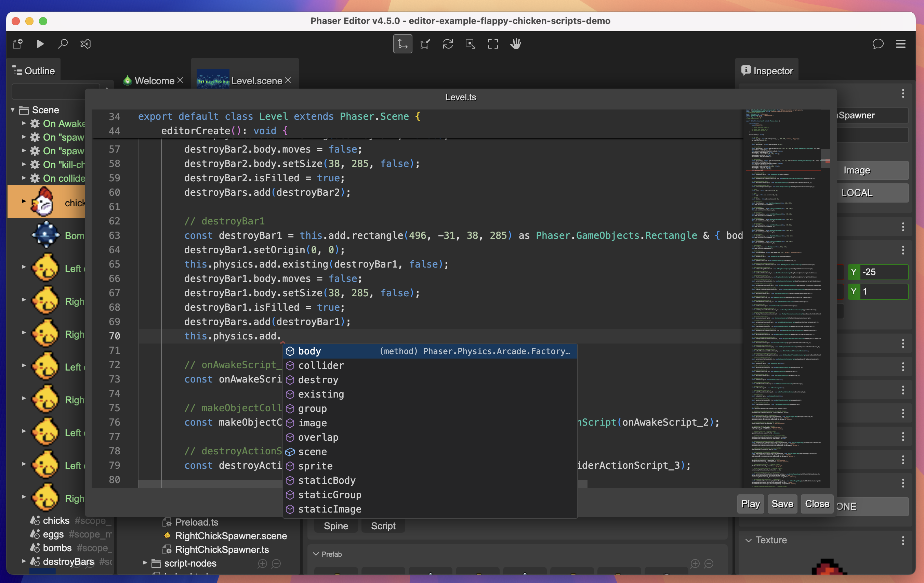This screenshot has width=924, height=583.
Task: Select the Translate tool
Action: (402, 44)
